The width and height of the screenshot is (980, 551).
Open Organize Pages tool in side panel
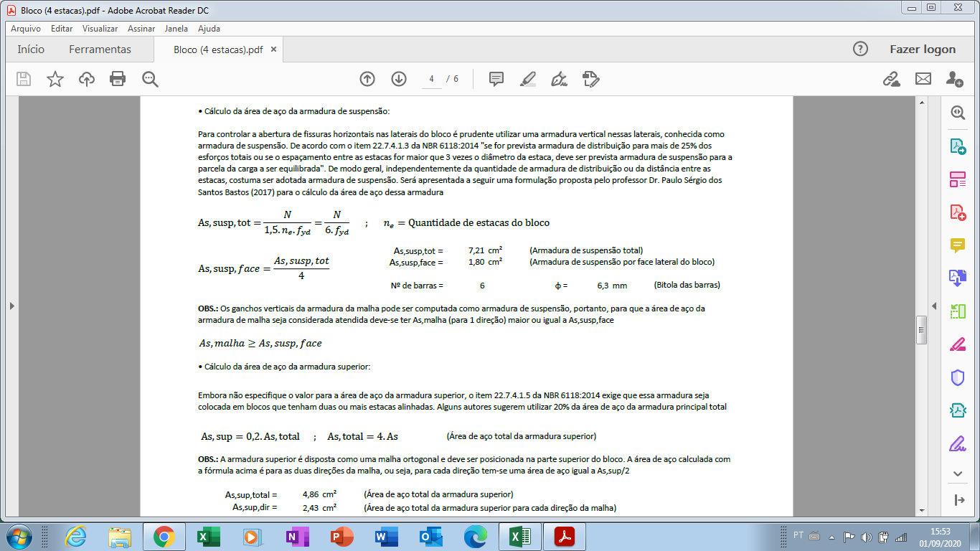pos(958,311)
